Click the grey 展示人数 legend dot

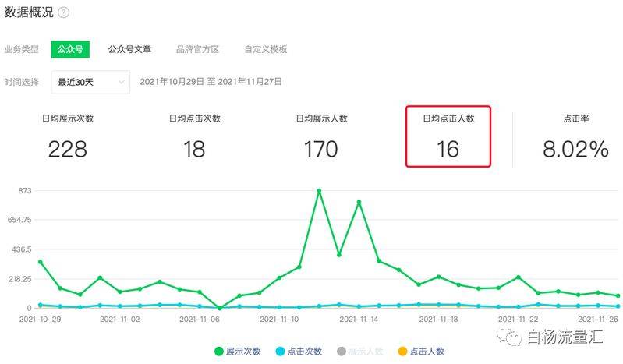coord(342,352)
